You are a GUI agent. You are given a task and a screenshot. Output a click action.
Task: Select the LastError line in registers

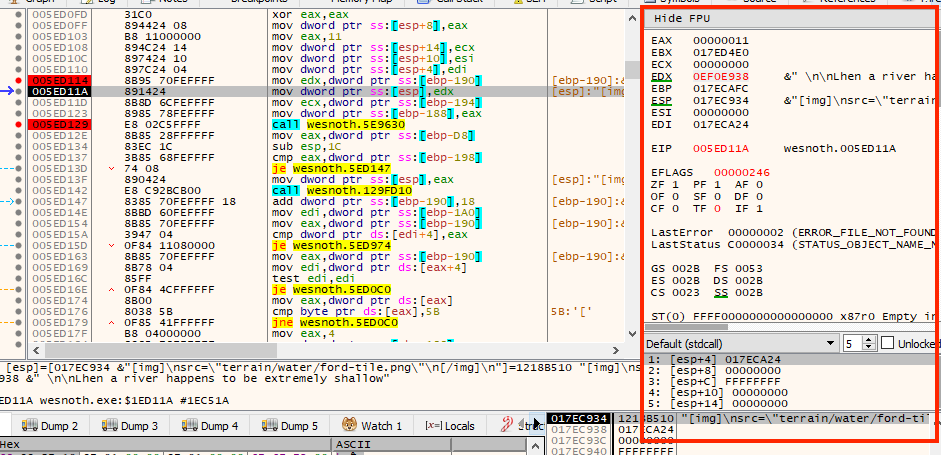tap(794, 233)
